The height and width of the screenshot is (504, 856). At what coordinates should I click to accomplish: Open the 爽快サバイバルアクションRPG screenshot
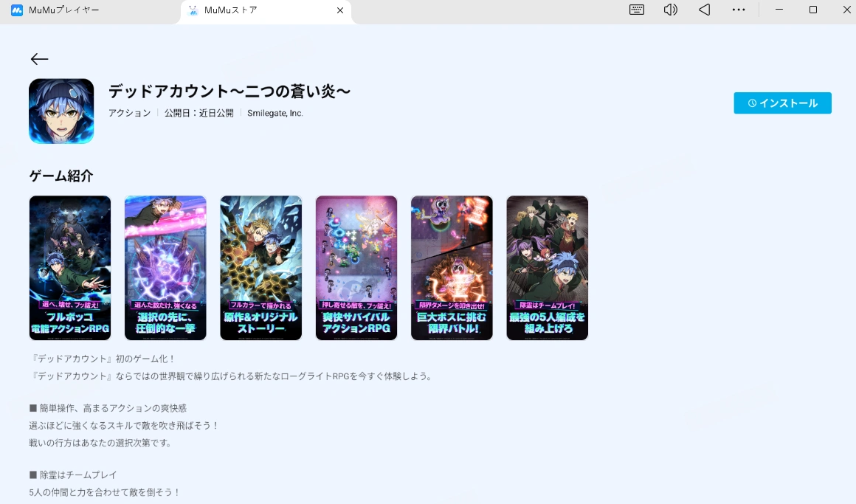point(356,268)
